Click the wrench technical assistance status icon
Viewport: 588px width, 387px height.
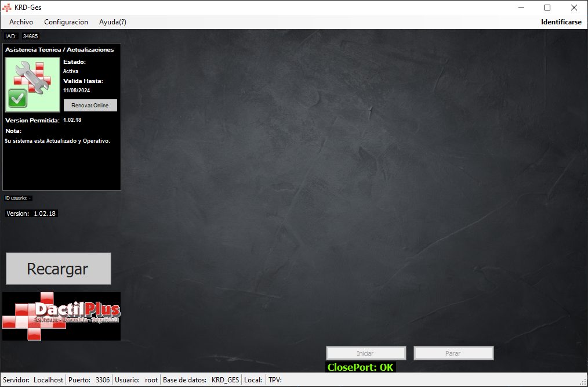tap(32, 85)
